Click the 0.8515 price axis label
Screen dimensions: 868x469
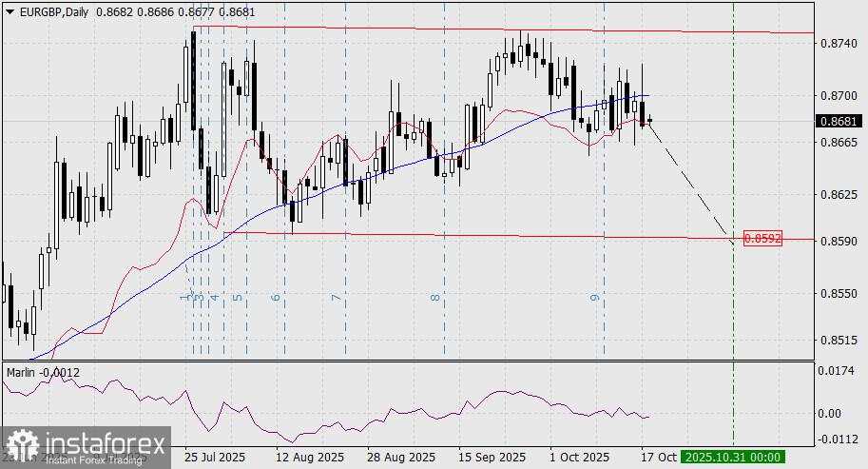point(837,340)
